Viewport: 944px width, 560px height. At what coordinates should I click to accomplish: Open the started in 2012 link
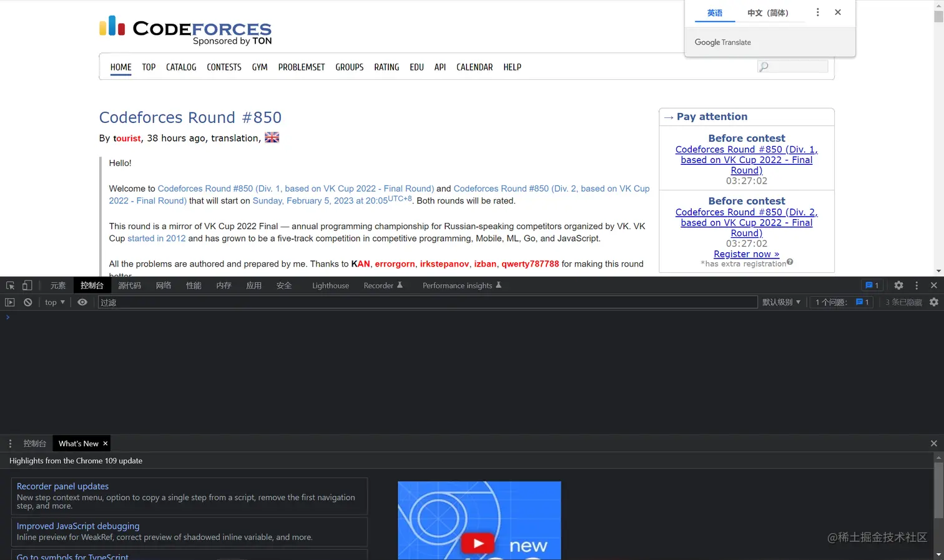(157, 238)
